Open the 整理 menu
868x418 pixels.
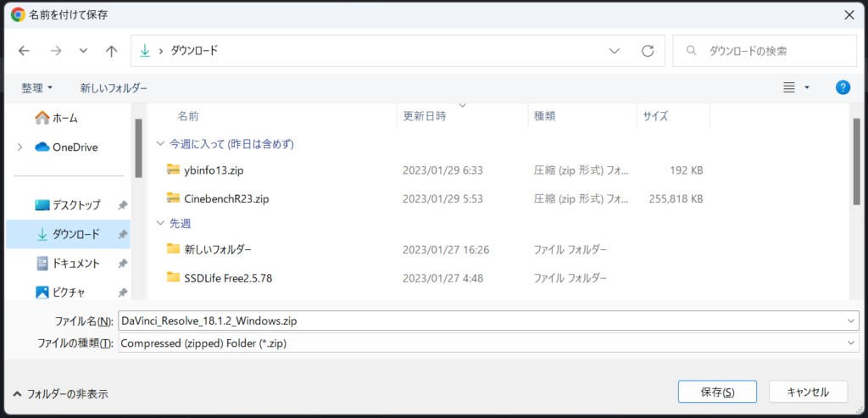tap(37, 88)
